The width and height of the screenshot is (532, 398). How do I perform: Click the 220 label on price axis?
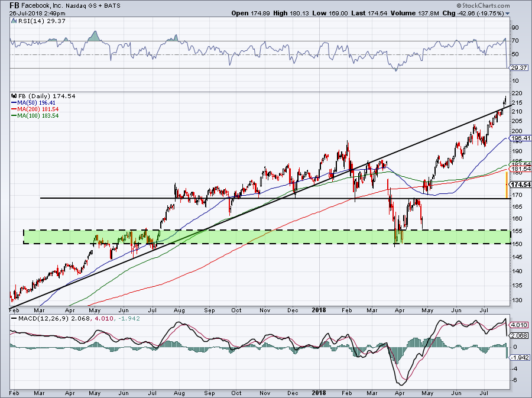[517, 93]
